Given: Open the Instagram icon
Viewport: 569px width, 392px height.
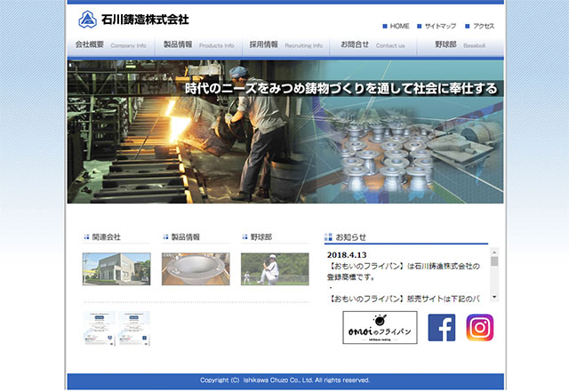Looking at the screenshot, I should click(480, 328).
